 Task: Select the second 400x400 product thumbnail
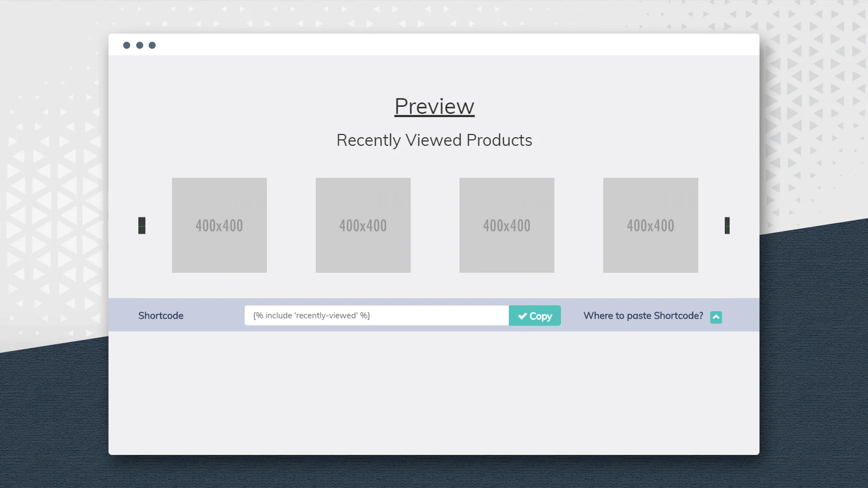pyautogui.click(x=363, y=225)
